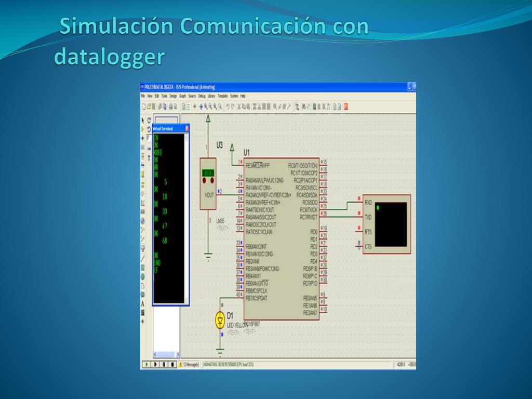Click the ISIS Professional window title bar
Screen dimensions: 532x399
point(278,87)
